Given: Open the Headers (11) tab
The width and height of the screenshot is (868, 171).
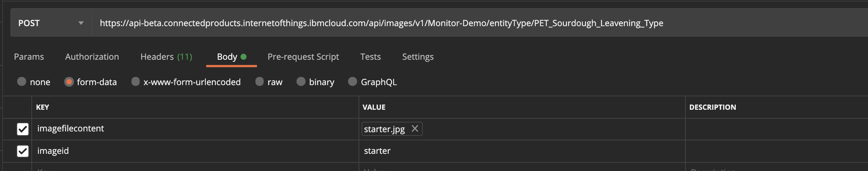Looking at the screenshot, I should [x=166, y=57].
